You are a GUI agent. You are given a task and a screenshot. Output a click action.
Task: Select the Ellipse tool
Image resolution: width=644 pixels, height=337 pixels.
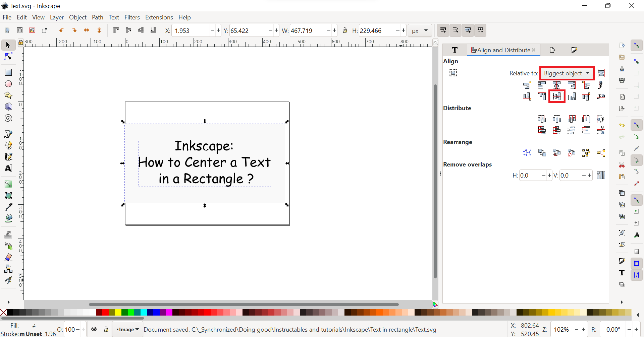8,84
